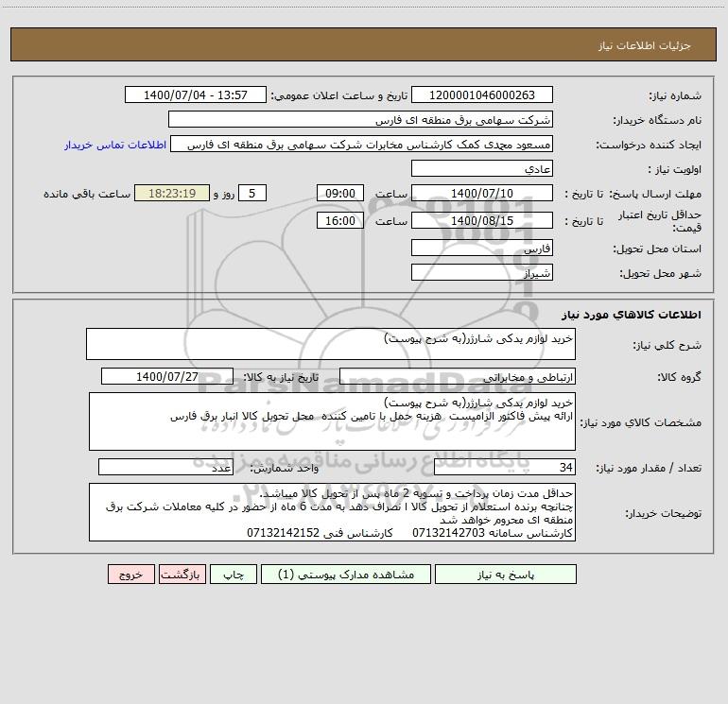Screen dimensions: 728x704
Task: Click the label واحد شمارش
Action: (x=285, y=468)
